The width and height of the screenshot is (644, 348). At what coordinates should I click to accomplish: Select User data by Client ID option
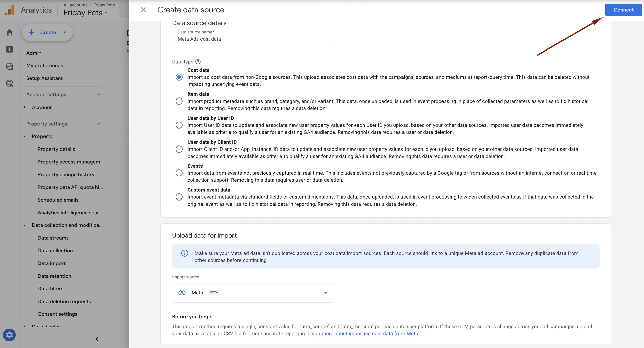(179, 149)
